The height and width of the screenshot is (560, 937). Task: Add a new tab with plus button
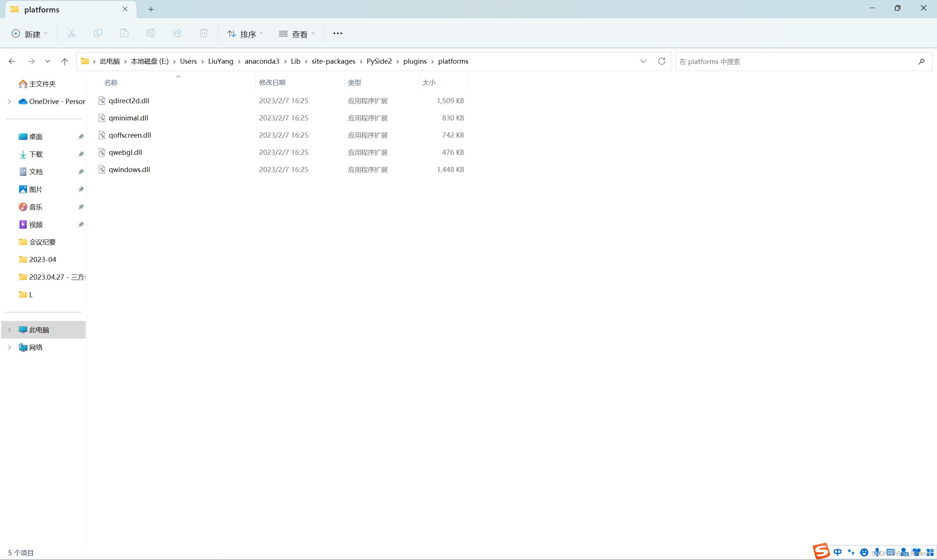point(151,10)
